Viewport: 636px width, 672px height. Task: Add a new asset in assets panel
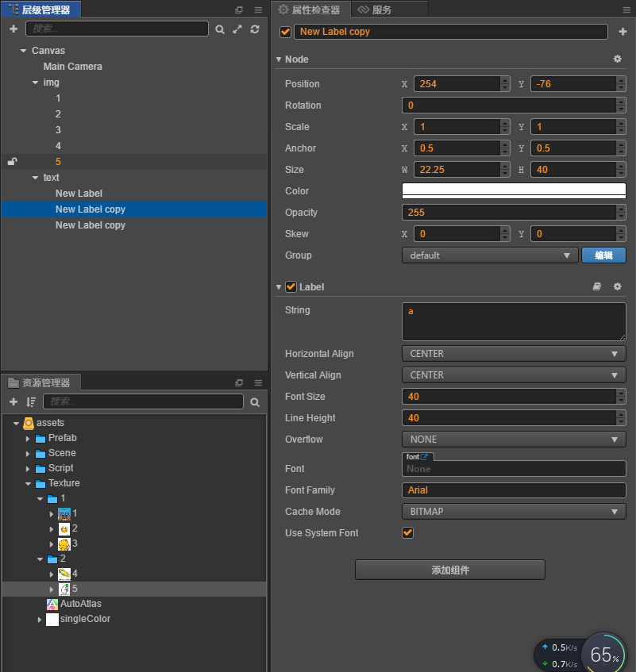point(13,401)
